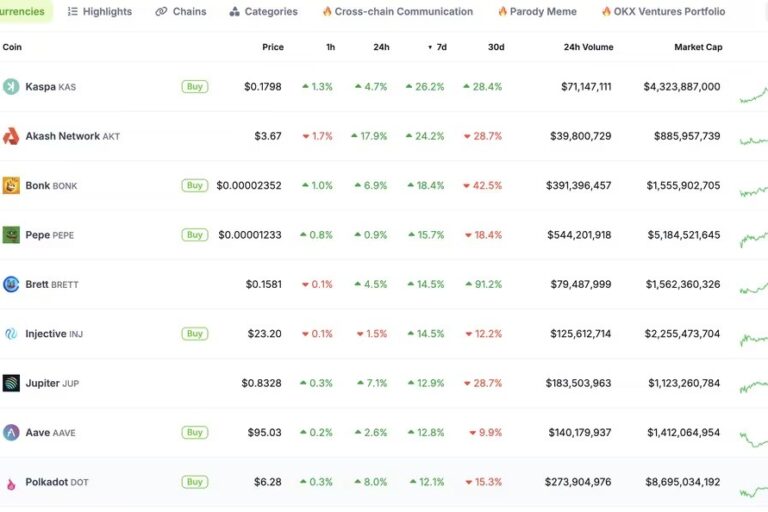Image resolution: width=768 pixels, height=512 pixels.
Task: Select the Parody Meme category
Action: 537,11
